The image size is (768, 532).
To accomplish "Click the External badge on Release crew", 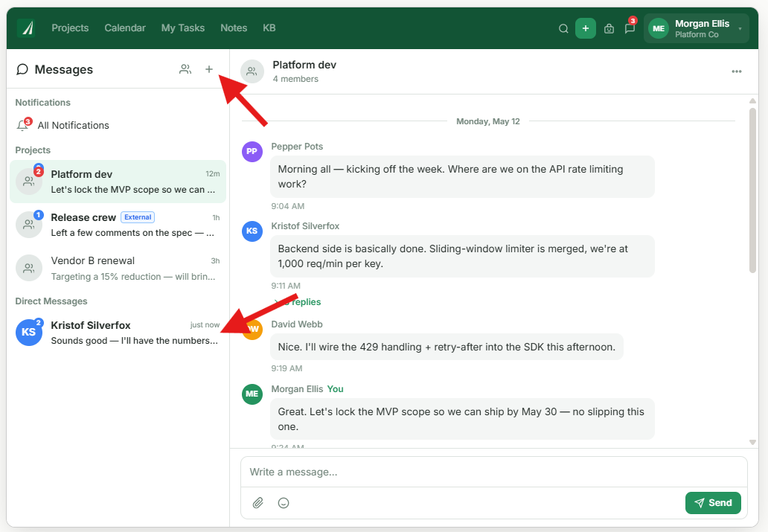I will click(x=138, y=217).
